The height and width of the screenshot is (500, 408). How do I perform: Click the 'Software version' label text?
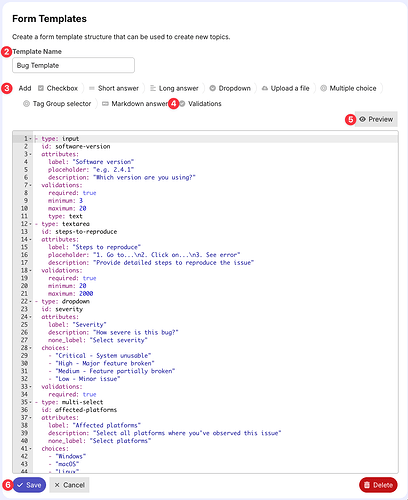coord(103,162)
